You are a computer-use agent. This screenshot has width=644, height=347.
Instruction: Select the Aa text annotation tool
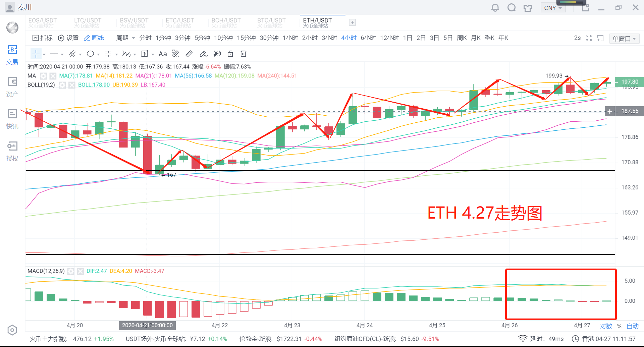point(163,54)
